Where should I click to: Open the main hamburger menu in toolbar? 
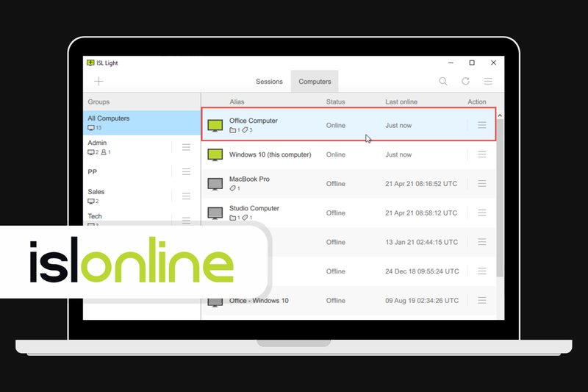coord(488,81)
